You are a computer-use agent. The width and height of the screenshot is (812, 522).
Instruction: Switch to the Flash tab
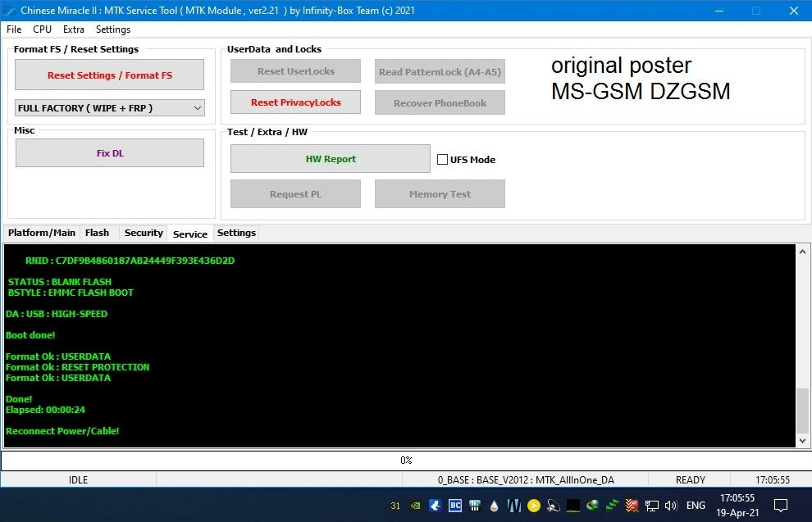pyautogui.click(x=97, y=233)
